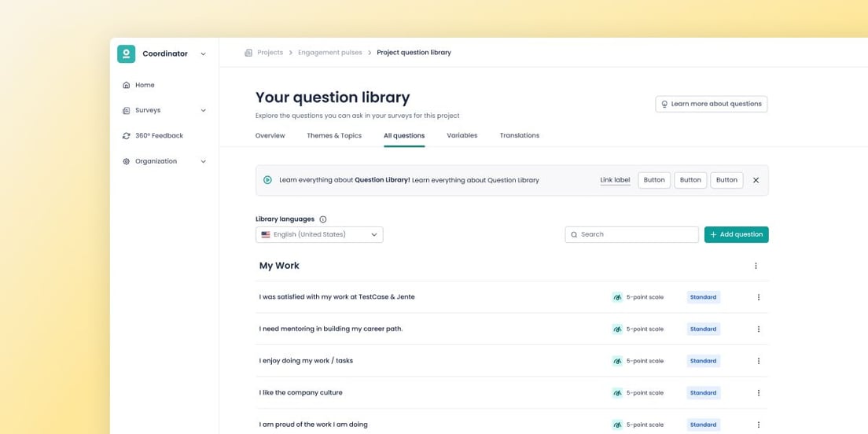This screenshot has height=434, width=868.
Task: Switch to the Overview tab
Action: 270,135
